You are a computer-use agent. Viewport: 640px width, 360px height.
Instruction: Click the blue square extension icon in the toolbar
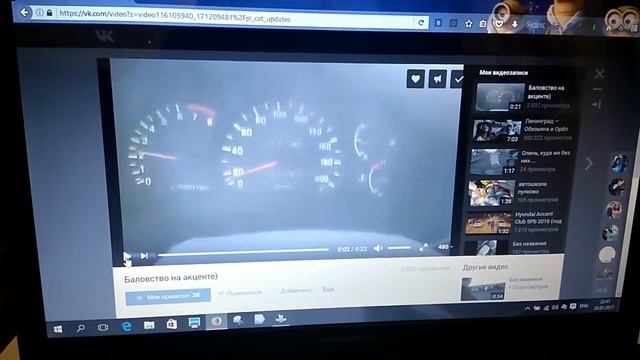(x=438, y=23)
